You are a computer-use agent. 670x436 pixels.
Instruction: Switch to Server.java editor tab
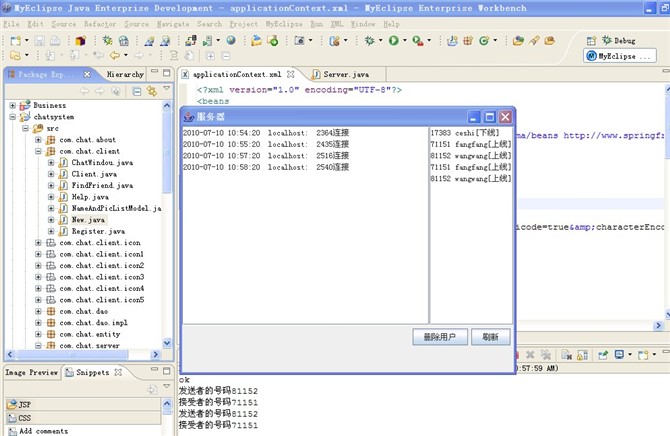coord(346,74)
